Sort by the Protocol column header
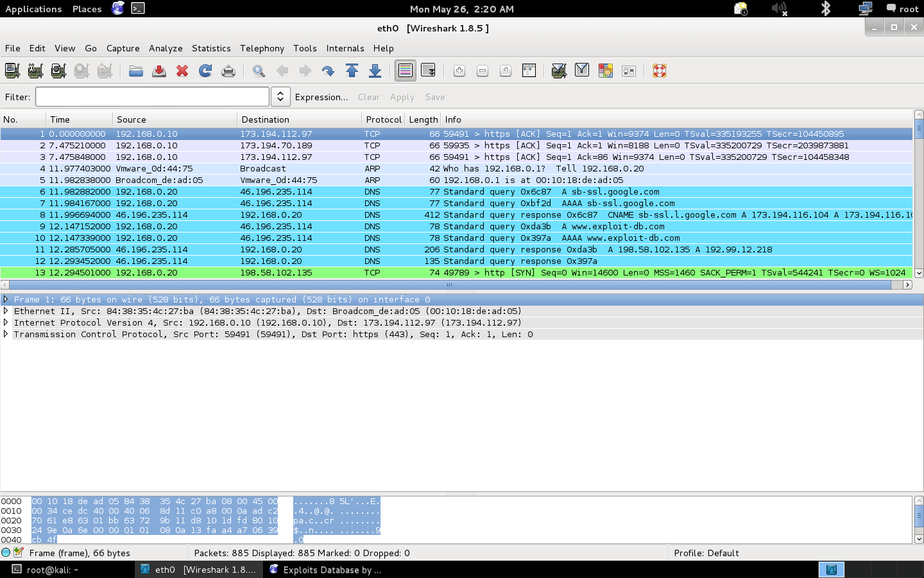The width and height of the screenshot is (924, 578). pos(383,119)
